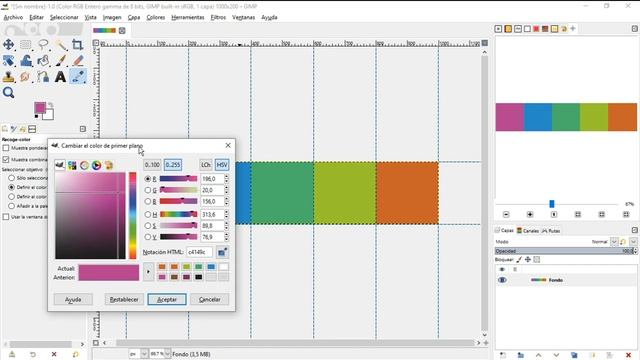Click the Ayuda button in dialog
Viewport: 640px width, 360px height.
(x=73, y=299)
